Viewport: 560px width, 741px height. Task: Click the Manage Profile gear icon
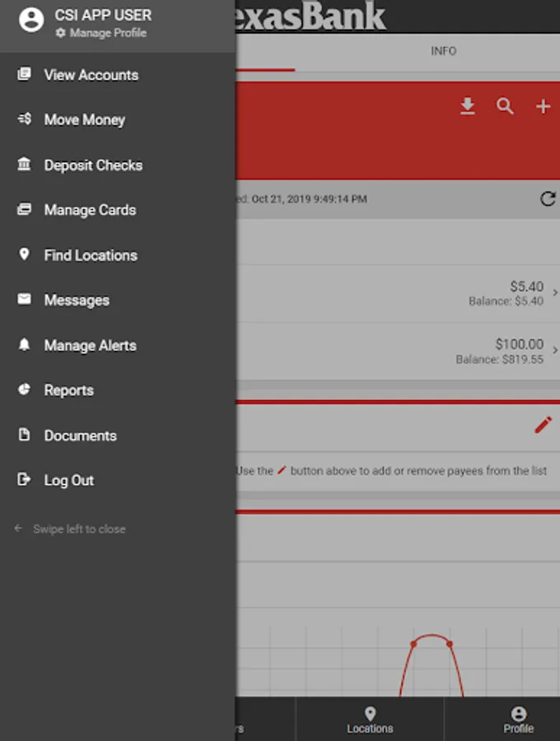click(60, 33)
